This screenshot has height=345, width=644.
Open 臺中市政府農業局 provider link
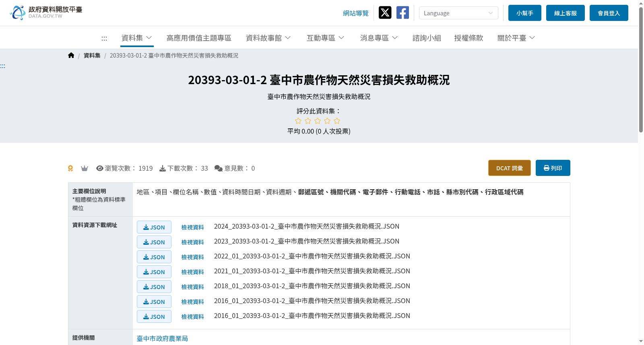(162, 339)
